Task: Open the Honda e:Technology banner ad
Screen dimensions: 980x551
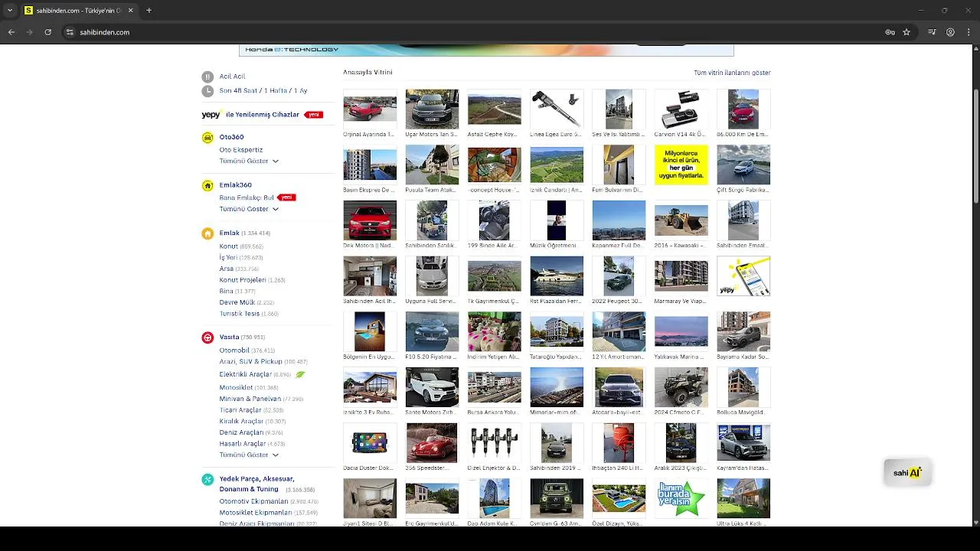Action: point(486,50)
